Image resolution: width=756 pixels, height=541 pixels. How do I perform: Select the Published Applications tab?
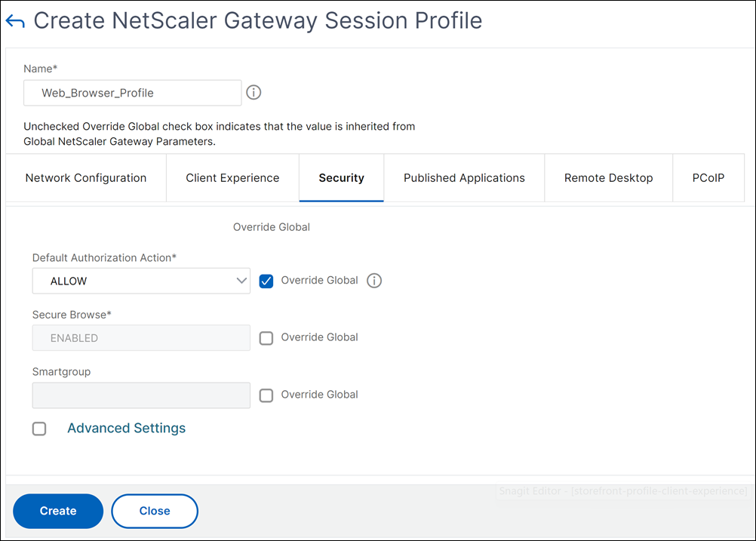coord(464,178)
